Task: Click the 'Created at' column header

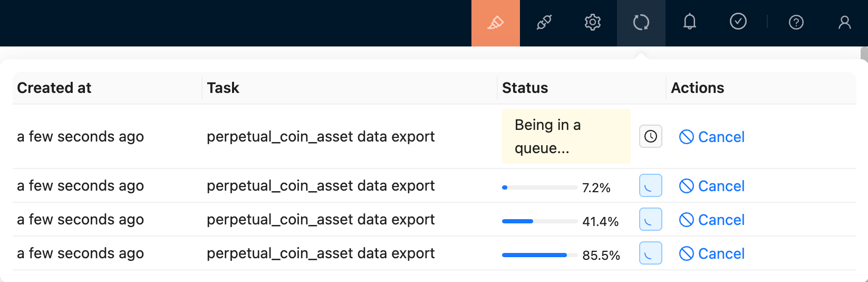Action: click(54, 88)
